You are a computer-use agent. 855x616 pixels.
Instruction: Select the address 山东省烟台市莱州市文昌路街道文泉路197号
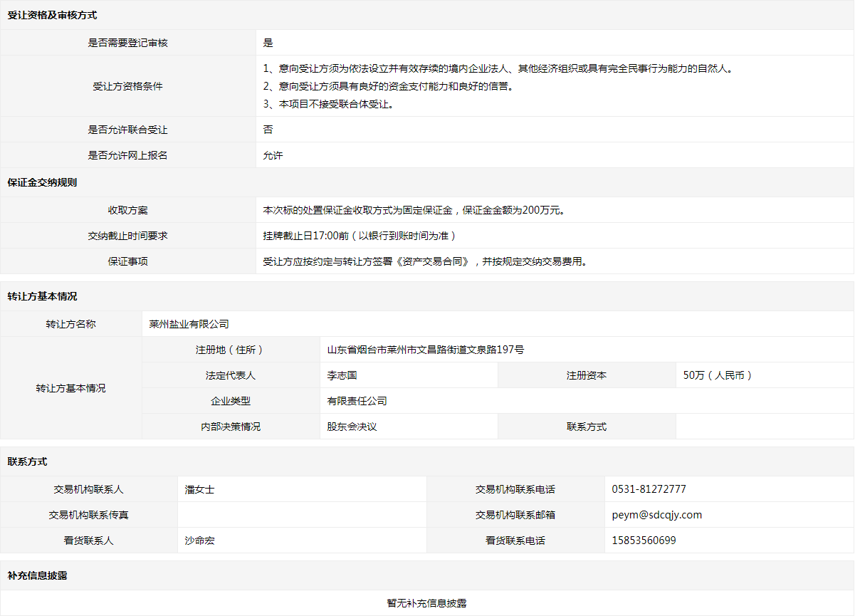tap(426, 350)
